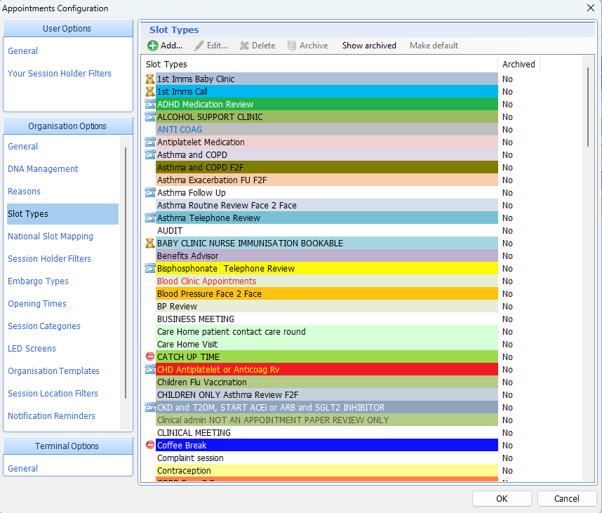
Task: Select Asthma Exacerbation FU F2F row
Action: pos(327,180)
